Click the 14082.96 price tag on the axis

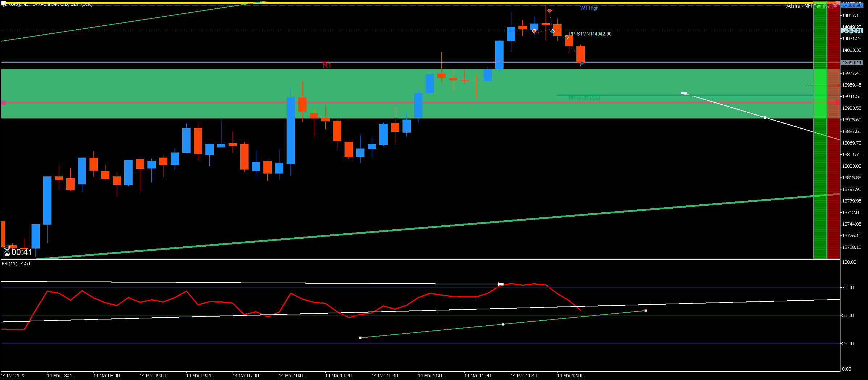tap(852, 5)
